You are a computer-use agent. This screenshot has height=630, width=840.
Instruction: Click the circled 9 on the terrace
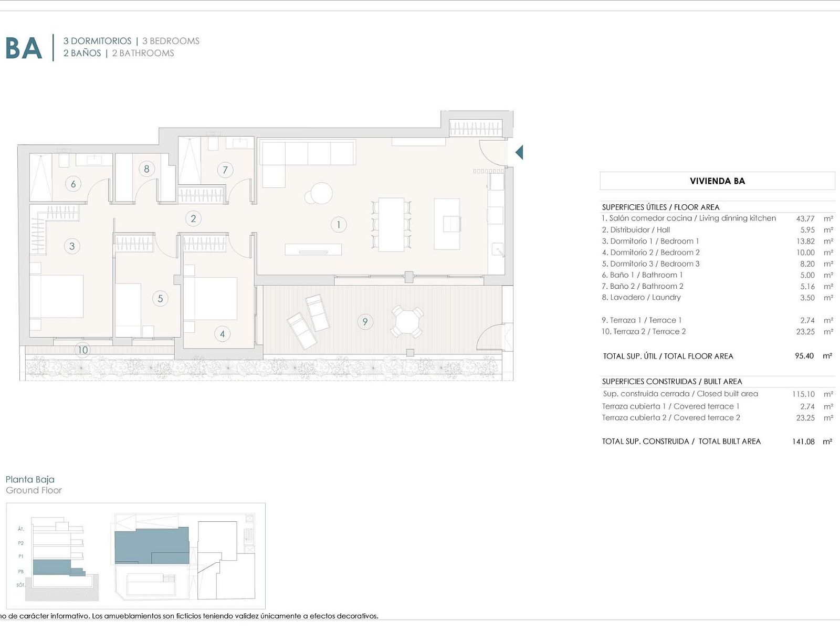click(x=365, y=322)
